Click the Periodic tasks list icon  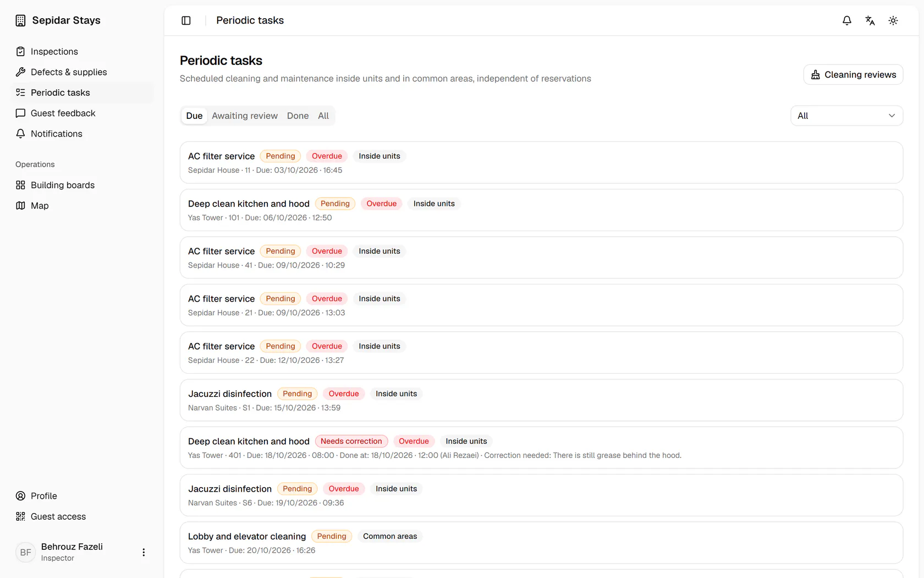(20, 92)
